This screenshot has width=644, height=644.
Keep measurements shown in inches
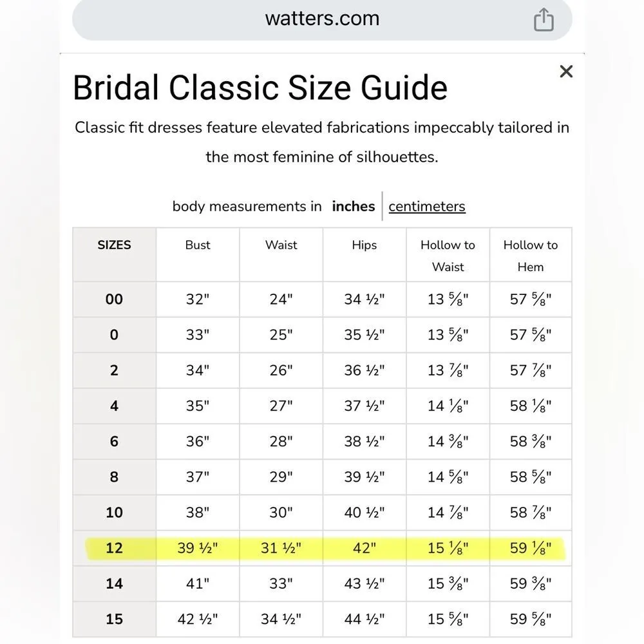pyautogui.click(x=353, y=206)
